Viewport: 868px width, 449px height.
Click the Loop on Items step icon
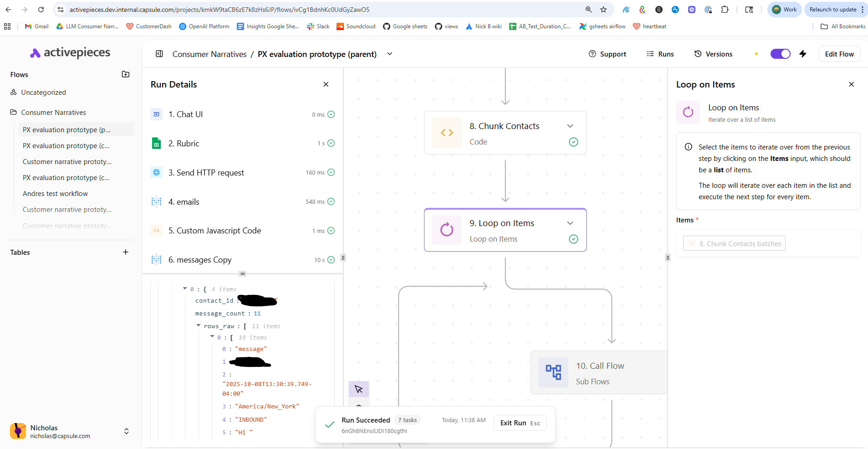[x=447, y=230]
